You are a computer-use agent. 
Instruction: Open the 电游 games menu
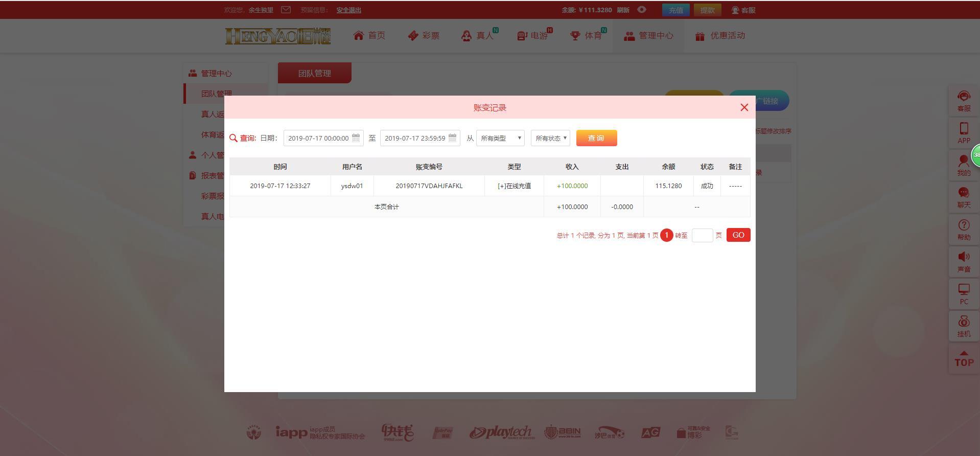click(533, 35)
